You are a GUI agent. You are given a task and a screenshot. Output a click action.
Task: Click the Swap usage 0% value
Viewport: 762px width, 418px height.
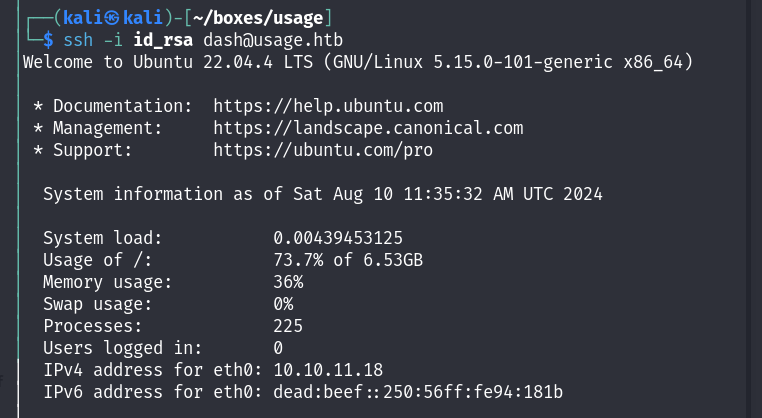(283, 304)
